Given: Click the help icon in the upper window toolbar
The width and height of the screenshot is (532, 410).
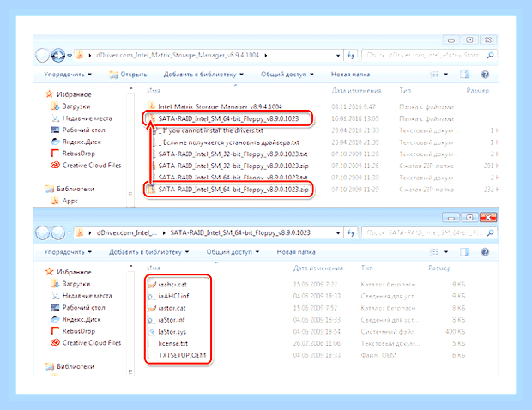Looking at the screenshot, I should tap(485, 75).
